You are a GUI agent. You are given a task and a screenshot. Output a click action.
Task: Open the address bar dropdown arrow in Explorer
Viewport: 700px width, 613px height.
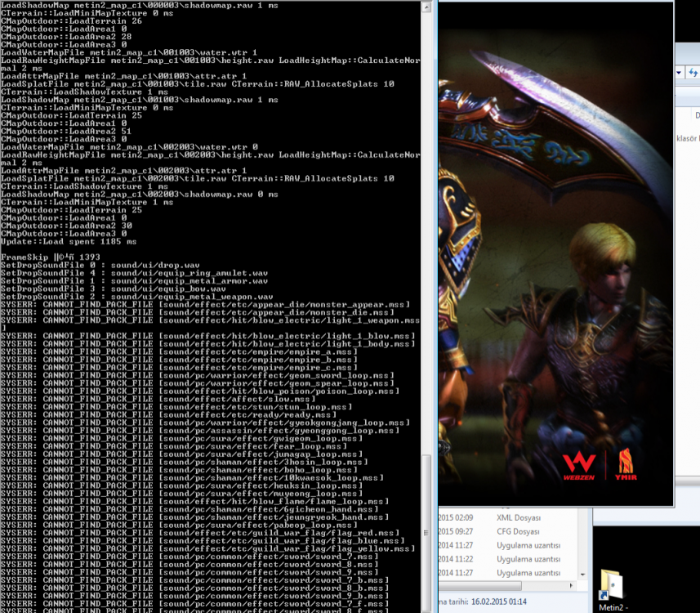679,73
